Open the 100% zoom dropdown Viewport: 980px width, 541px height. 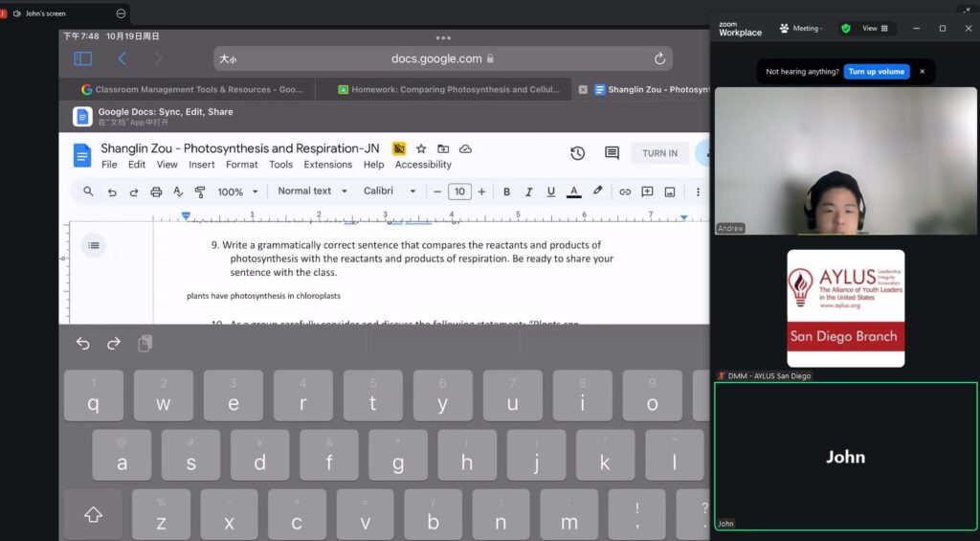pos(237,192)
